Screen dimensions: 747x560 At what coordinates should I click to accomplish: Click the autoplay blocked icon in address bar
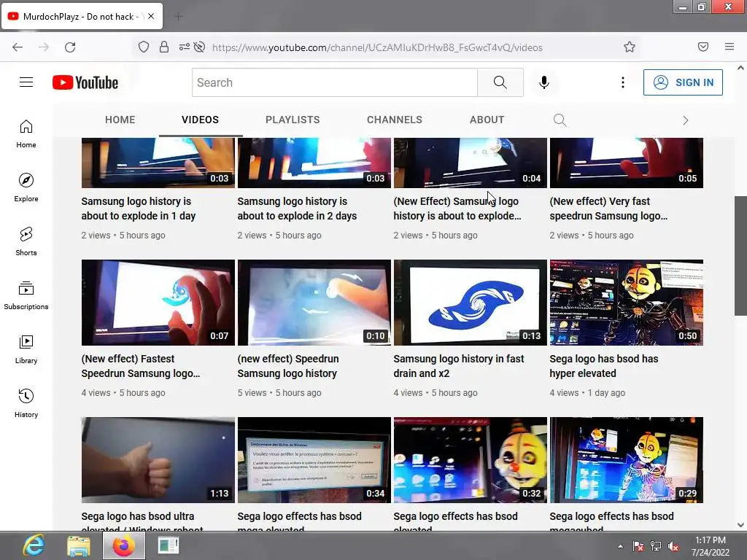click(x=200, y=47)
